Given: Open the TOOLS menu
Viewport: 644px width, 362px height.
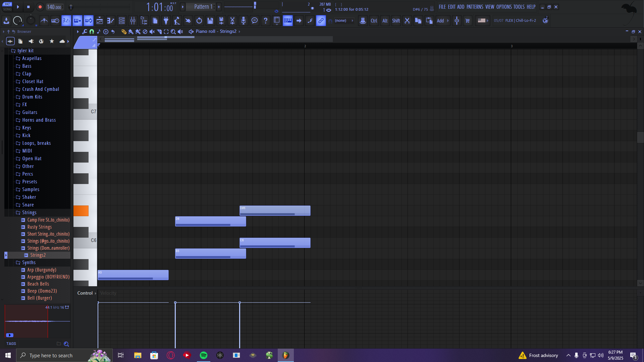Looking at the screenshot, I should (519, 7).
